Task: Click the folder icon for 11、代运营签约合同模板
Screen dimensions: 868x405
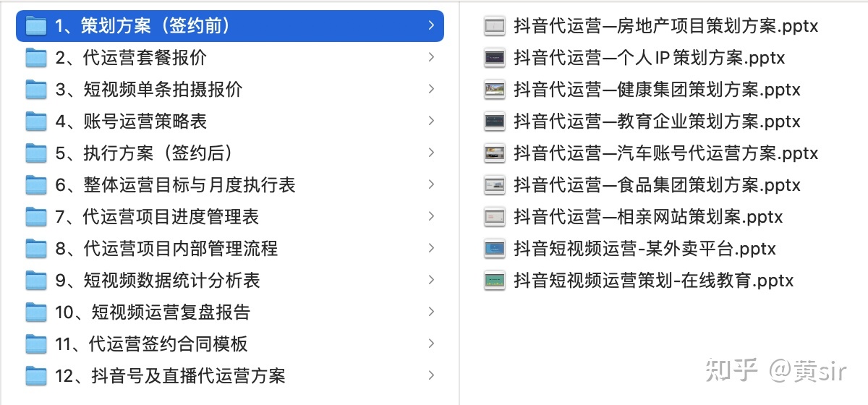Action: pyautogui.click(x=35, y=344)
